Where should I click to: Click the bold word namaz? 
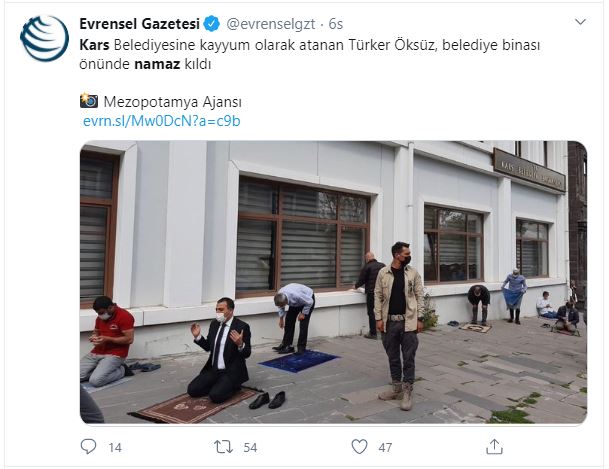[157, 64]
